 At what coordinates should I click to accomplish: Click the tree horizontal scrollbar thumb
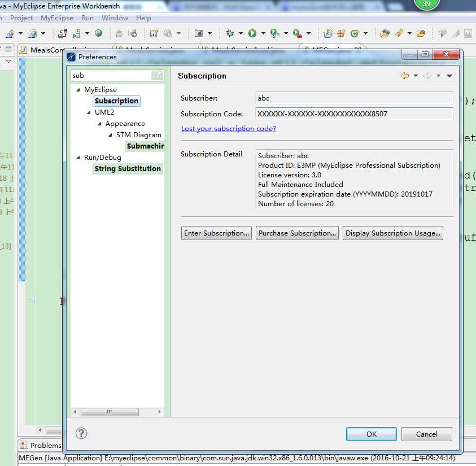110,412
